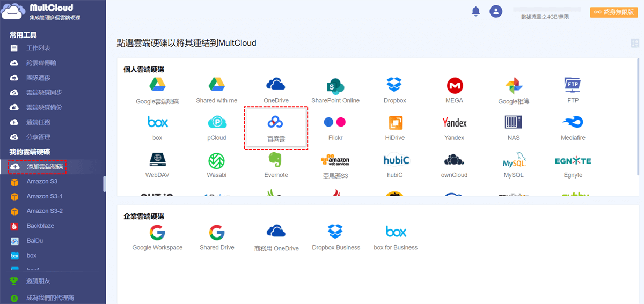Click the 終身無限版 upgrade button

[614, 12]
